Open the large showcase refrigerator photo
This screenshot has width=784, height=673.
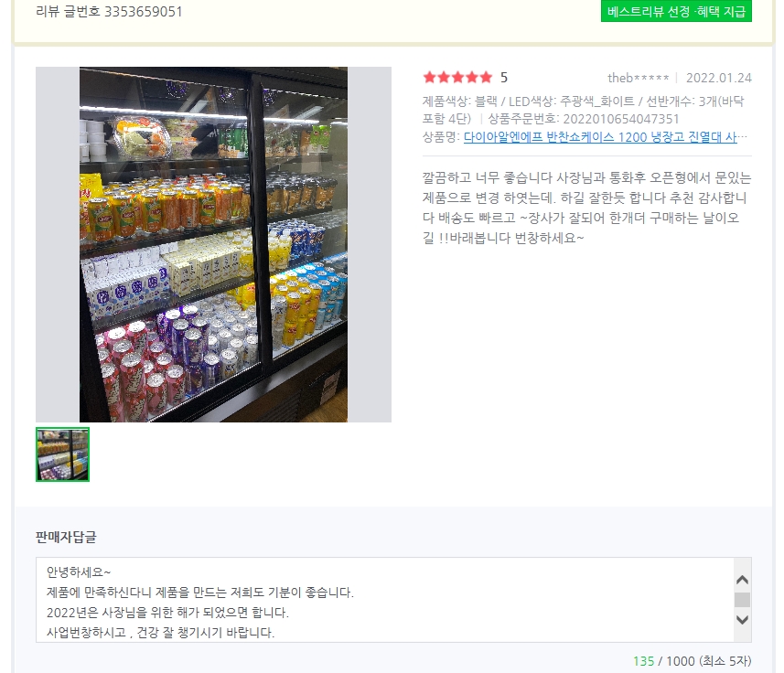tap(213, 244)
